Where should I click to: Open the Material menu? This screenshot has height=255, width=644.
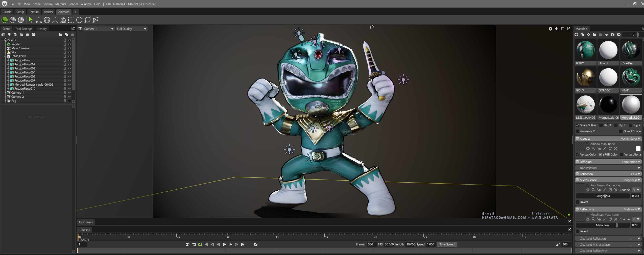(x=60, y=4)
